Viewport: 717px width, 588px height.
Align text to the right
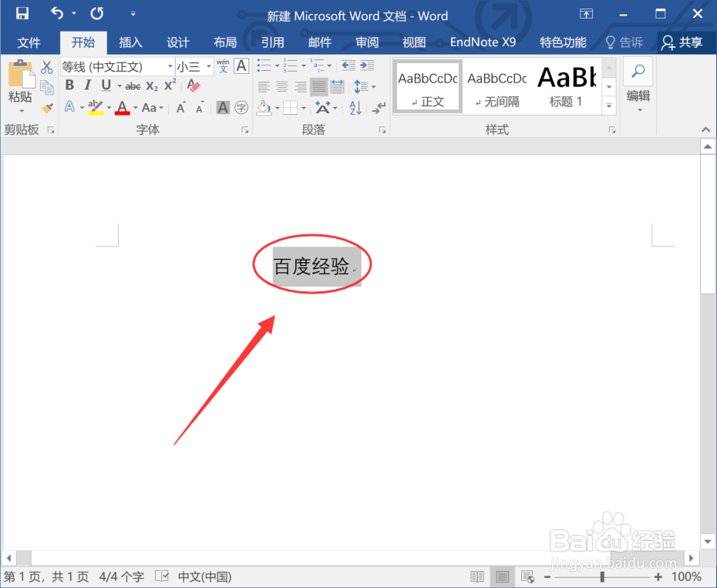click(301, 86)
